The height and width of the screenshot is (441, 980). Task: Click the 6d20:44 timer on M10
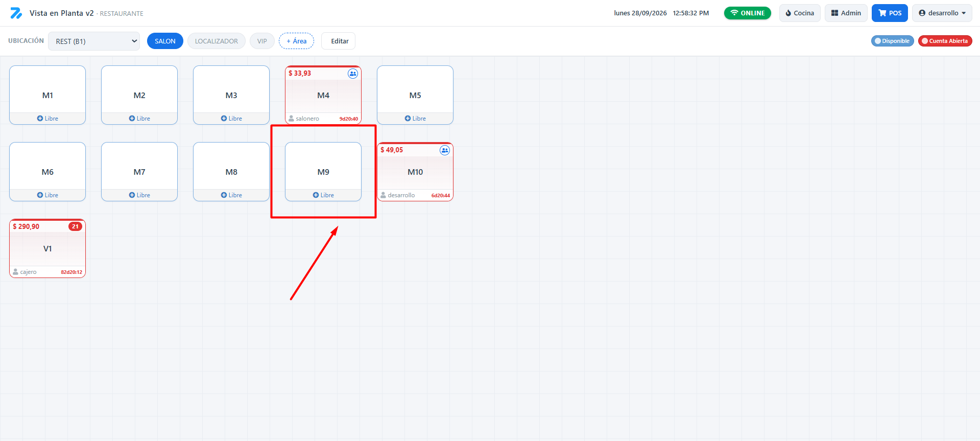coord(441,196)
